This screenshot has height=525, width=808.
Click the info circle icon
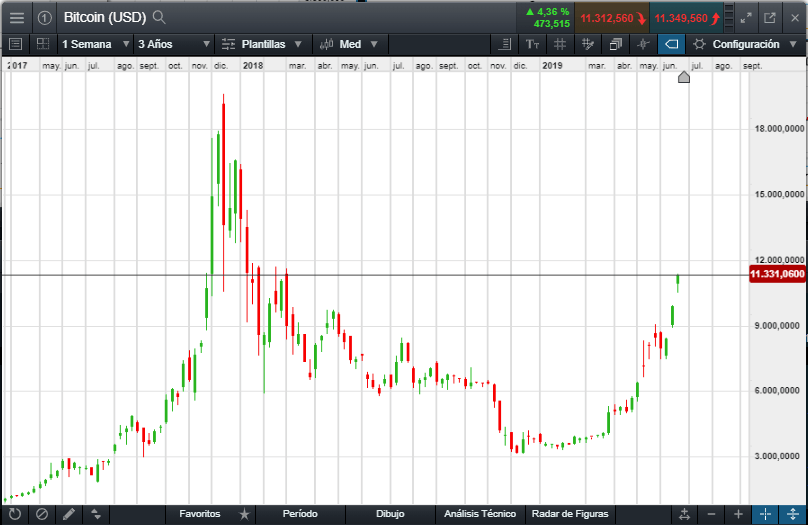pos(45,18)
